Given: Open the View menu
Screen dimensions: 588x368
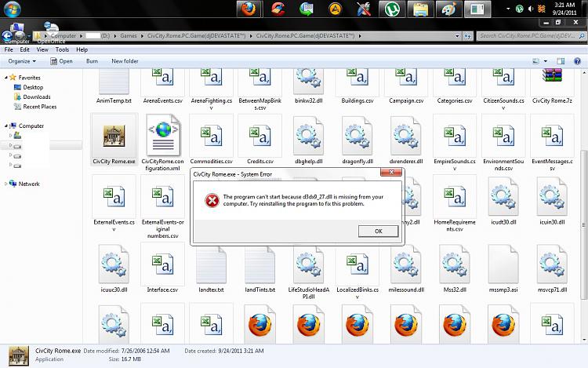Looking at the screenshot, I should [42, 49].
